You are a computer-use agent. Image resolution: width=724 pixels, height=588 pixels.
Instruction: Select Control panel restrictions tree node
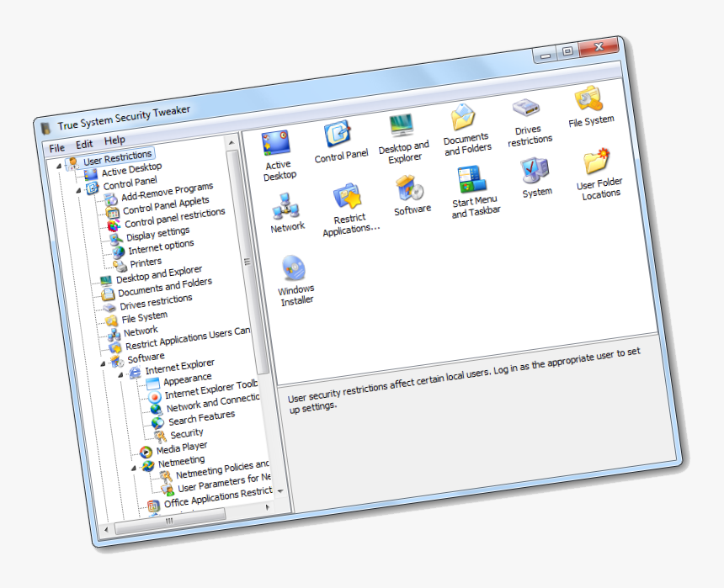174,217
